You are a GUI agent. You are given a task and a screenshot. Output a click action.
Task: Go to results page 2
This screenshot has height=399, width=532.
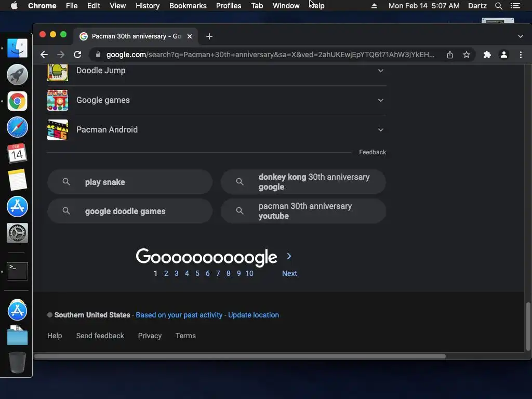click(x=166, y=273)
